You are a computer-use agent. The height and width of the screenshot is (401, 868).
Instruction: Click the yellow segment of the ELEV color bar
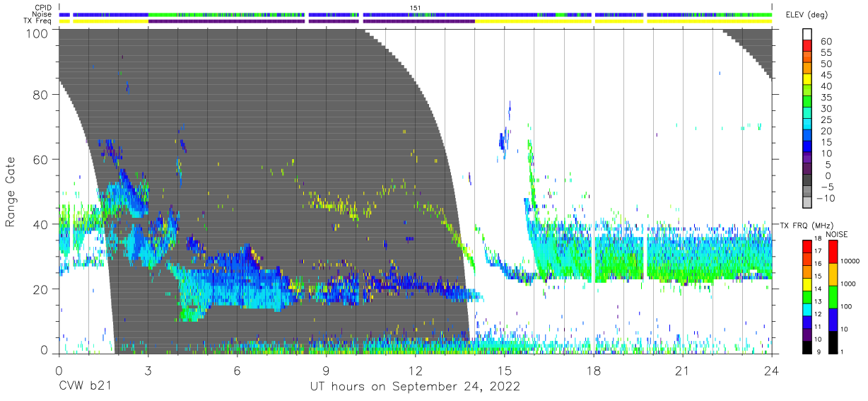807,79
